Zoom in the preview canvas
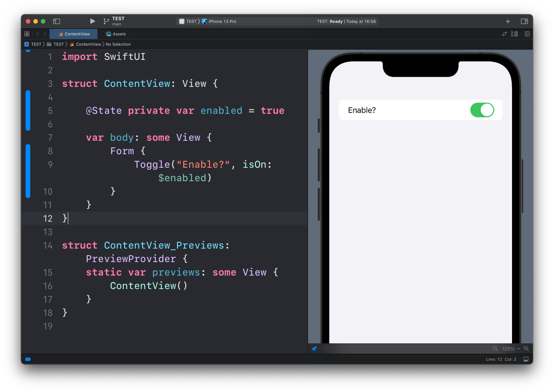 pyautogui.click(x=526, y=349)
